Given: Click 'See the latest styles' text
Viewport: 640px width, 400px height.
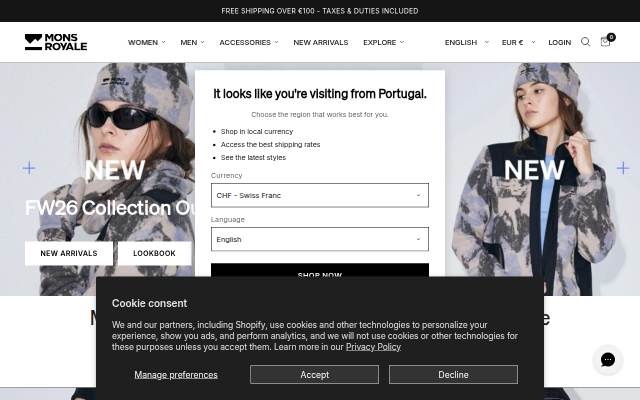Looking at the screenshot, I should (x=253, y=158).
